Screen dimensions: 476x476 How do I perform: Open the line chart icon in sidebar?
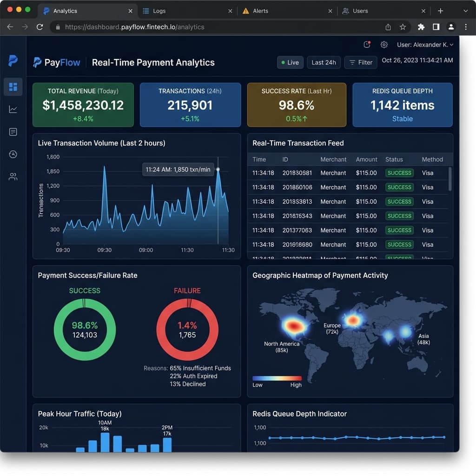pos(13,109)
